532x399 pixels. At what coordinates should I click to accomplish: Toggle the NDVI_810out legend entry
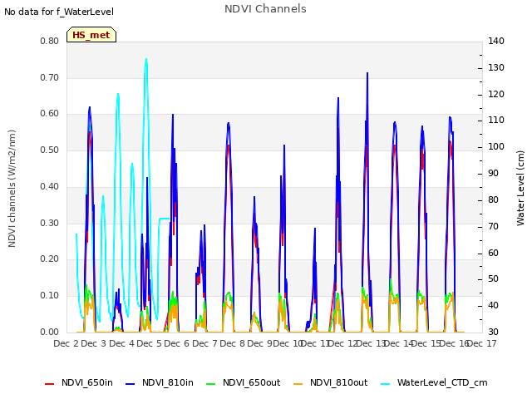click(x=331, y=382)
